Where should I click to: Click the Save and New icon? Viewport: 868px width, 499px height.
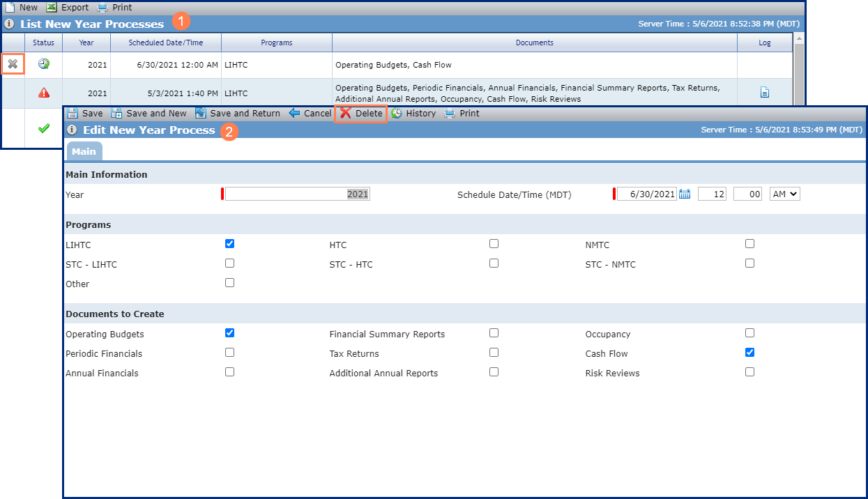116,113
